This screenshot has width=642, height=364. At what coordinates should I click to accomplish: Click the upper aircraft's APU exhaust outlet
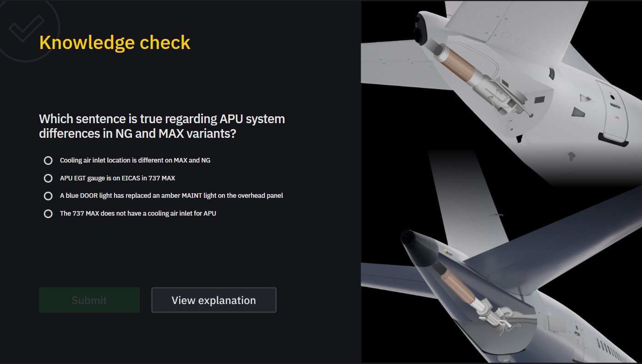[422, 26]
